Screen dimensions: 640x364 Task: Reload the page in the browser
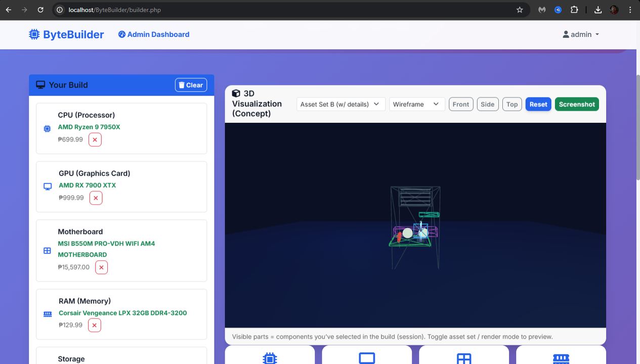tap(40, 10)
